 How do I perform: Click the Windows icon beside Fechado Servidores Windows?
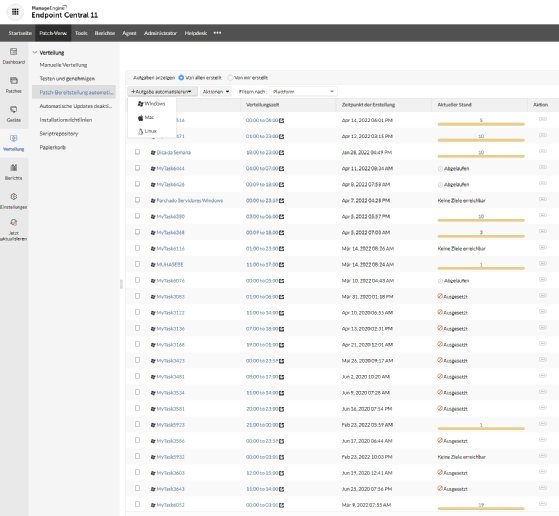[153, 201]
